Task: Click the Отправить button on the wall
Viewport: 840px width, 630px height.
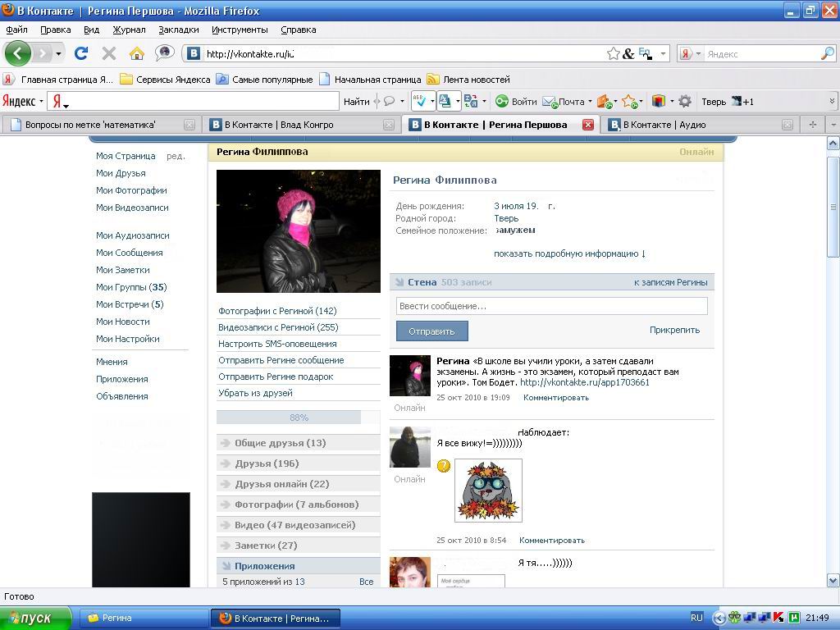Action: (x=431, y=331)
